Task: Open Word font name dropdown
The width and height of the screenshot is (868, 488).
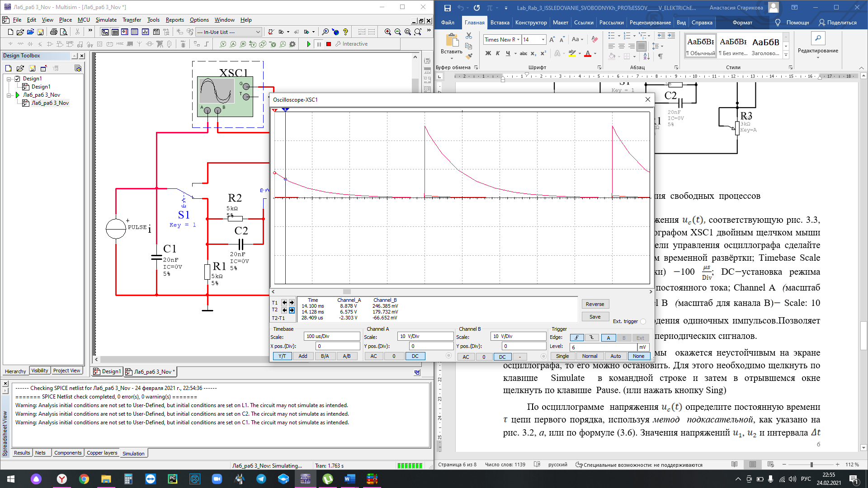Action: click(519, 40)
